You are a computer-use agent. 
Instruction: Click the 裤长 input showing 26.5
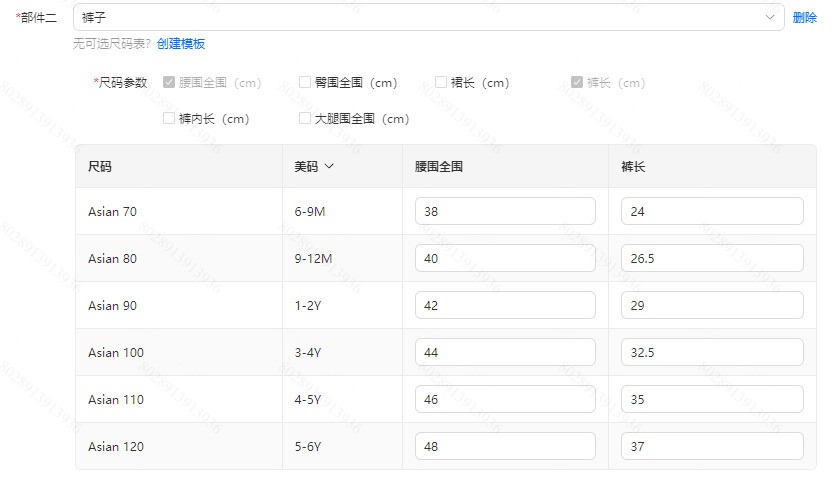(x=711, y=258)
